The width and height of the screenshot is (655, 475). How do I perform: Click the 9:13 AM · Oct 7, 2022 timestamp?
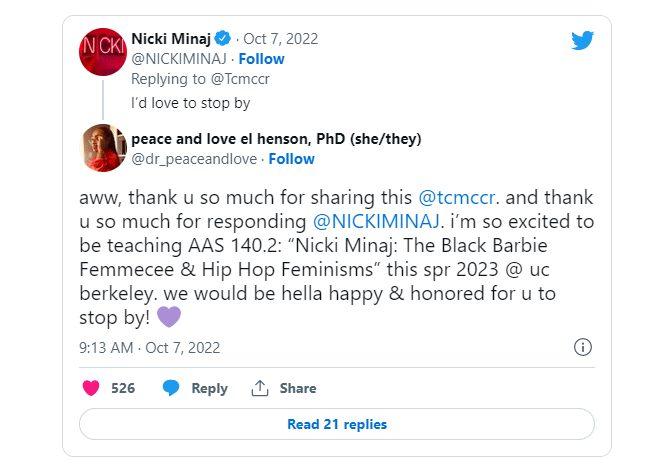(149, 348)
